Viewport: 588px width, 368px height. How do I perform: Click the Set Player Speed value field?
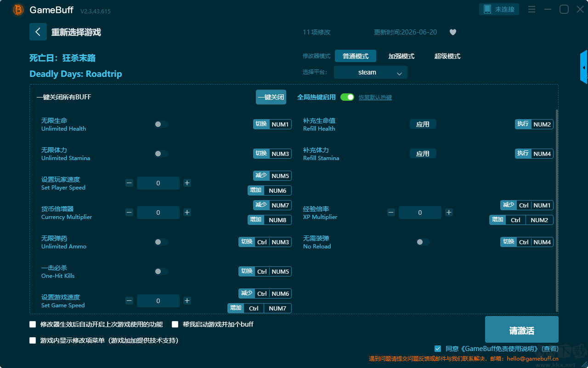[158, 183]
